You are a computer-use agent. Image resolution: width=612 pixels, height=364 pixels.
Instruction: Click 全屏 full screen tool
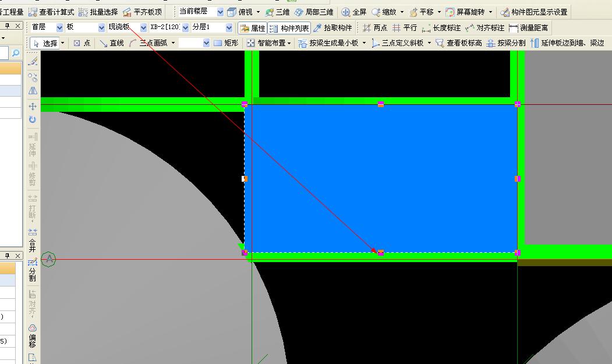pyautogui.click(x=353, y=12)
